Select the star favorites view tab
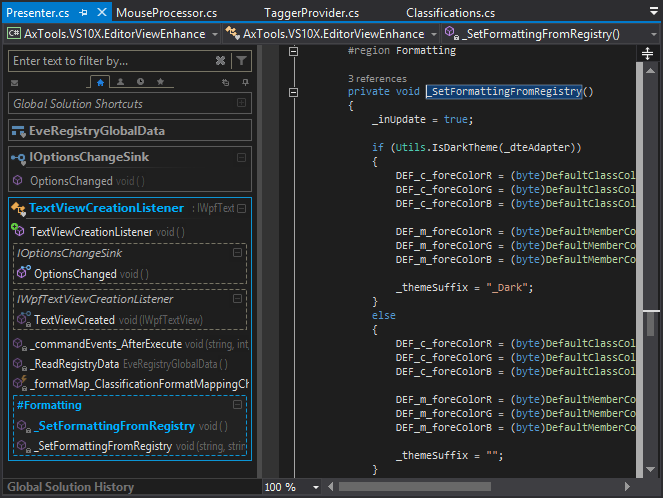The width and height of the screenshot is (663, 498). click(160, 82)
